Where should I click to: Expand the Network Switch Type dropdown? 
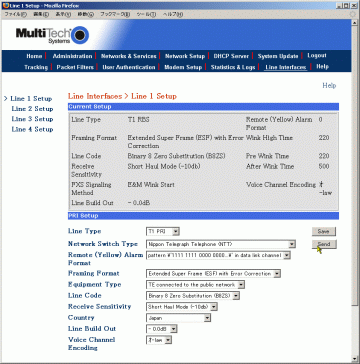pos(221,244)
